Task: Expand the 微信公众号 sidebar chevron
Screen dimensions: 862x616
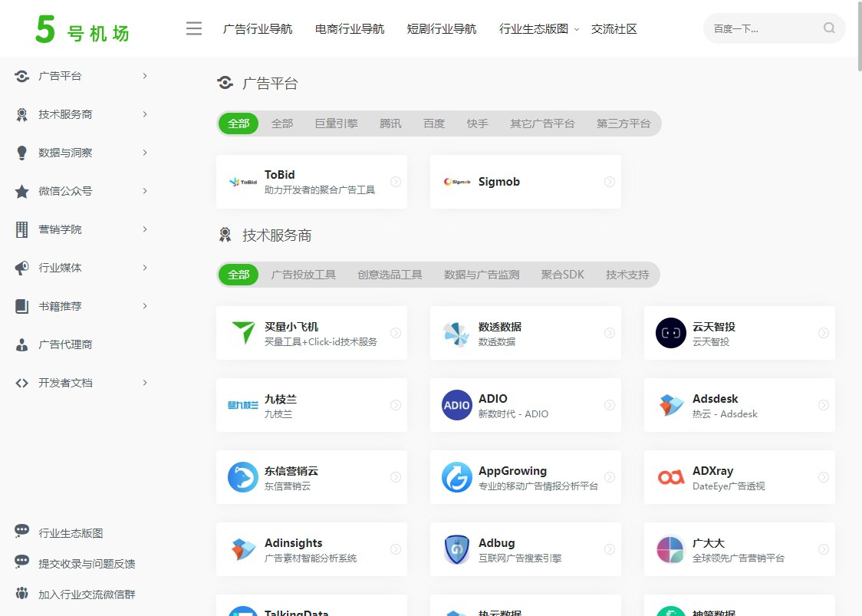Action: pyautogui.click(x=145, y=191)
